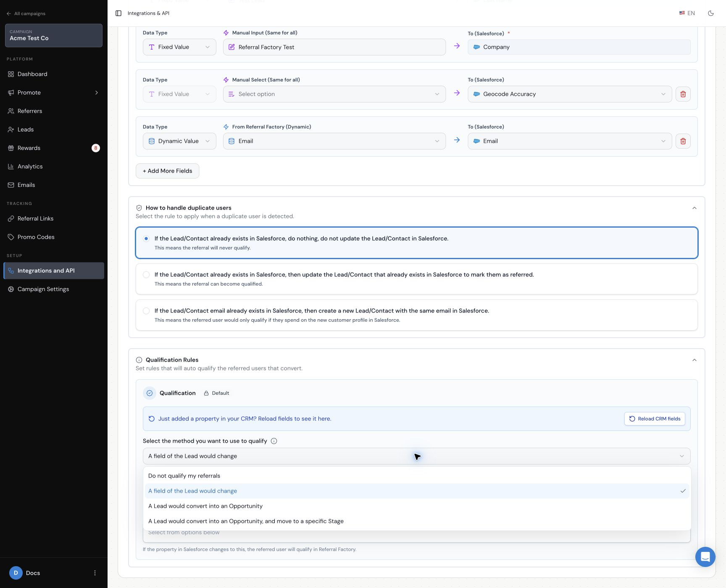Click Add More Fields button
Screen dimensions: 726x588
pos(167,171)
